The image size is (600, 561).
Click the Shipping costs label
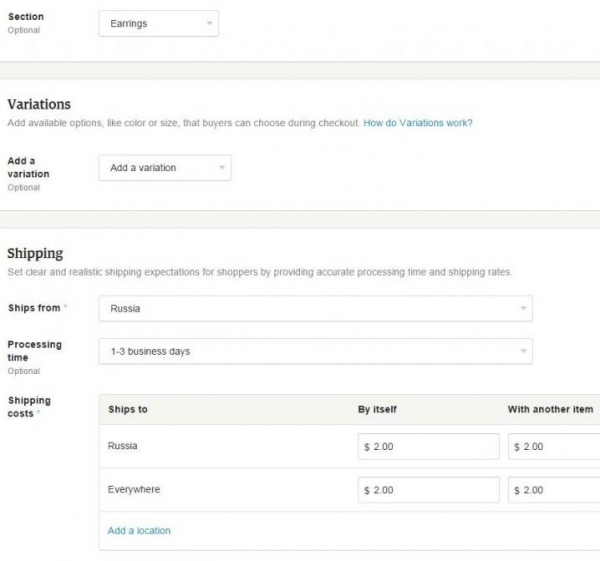coord(29,407)
